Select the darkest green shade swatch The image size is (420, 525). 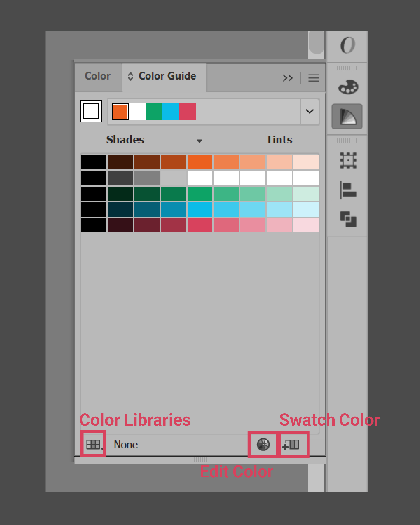coord(120,194)
